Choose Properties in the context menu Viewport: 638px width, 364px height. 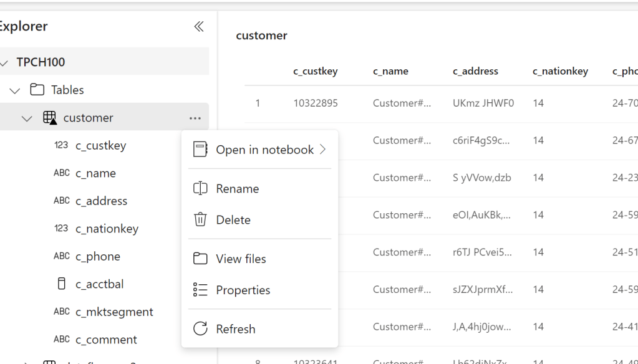click(243, 290)
